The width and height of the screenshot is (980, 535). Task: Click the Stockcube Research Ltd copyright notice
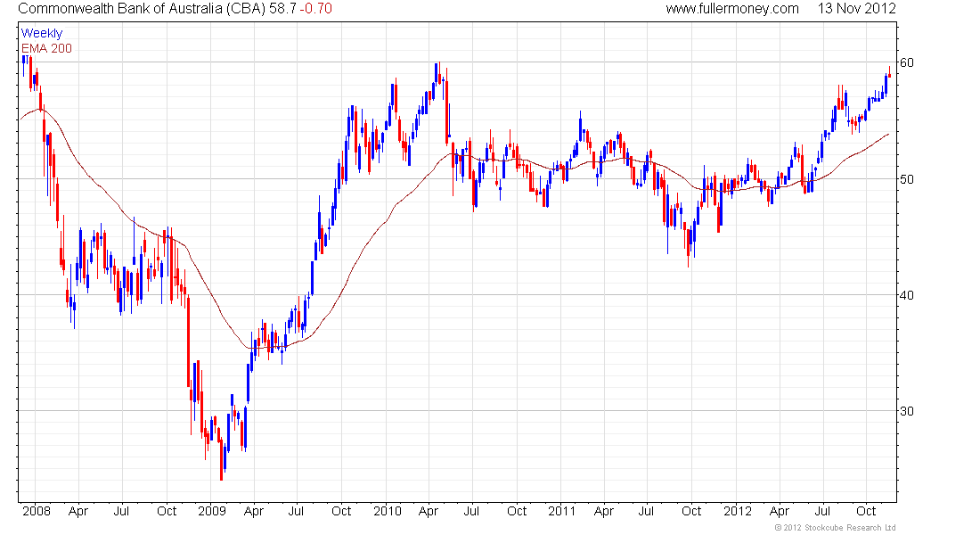point(835,528)
